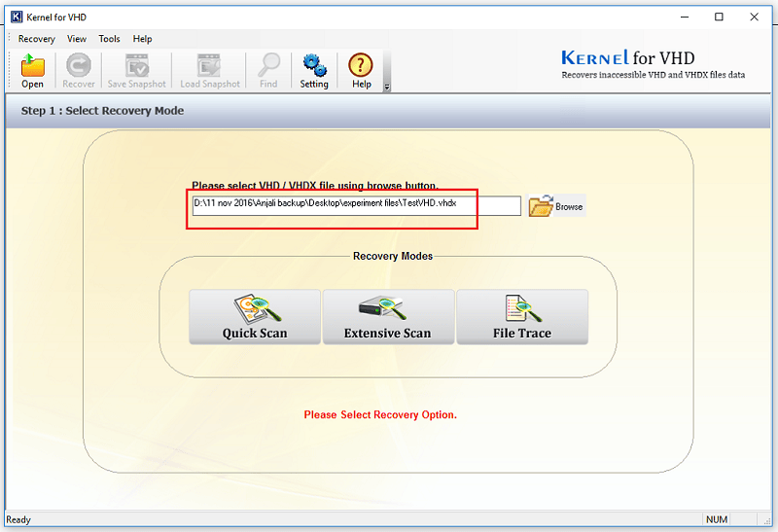This screenshot has width=778, height=532.
Task: Click 'Please Select Recovery Option.' message
Action: tap(380, 415)
